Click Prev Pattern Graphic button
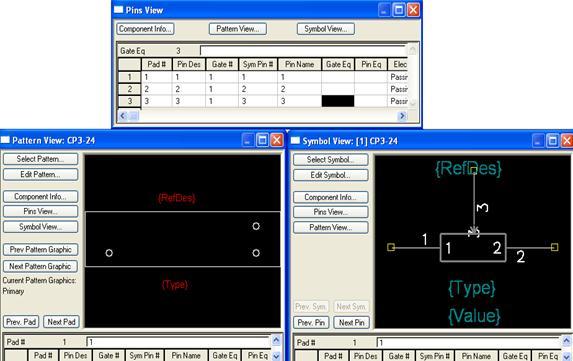 pyautogui.click(x=40, y=250)
